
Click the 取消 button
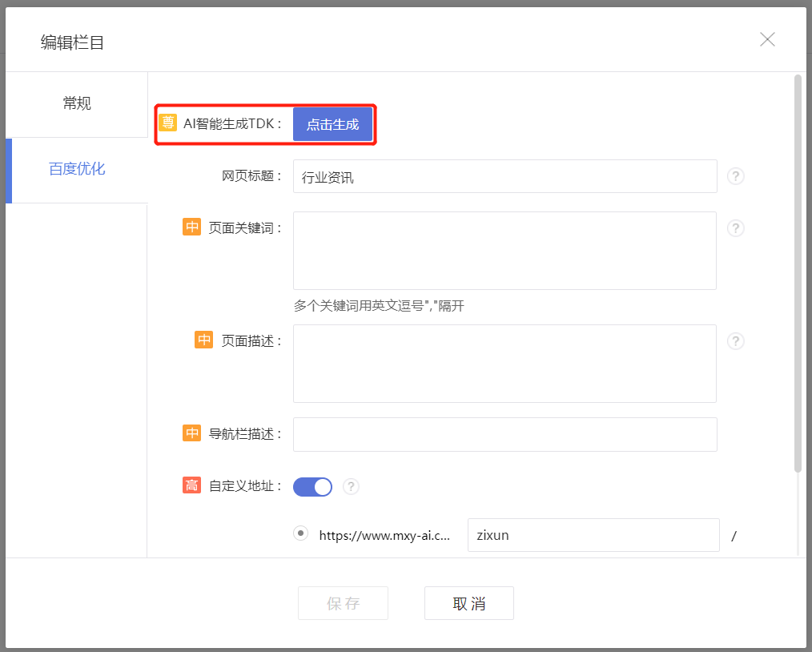(x=468, y=603)
